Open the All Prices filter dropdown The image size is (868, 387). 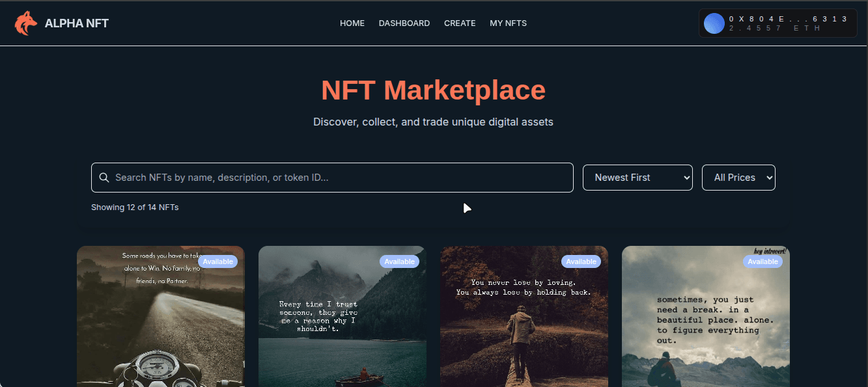(738, 177)
